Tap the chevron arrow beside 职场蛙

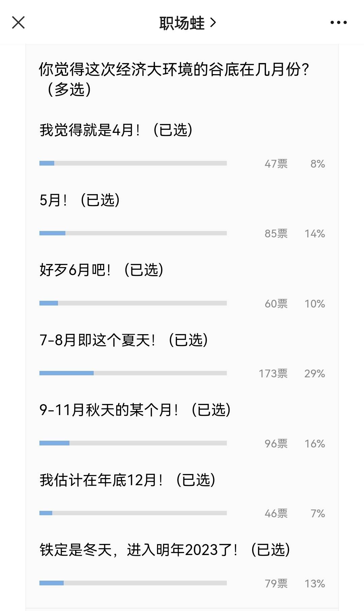pyautogui.click(x=213, y=23)
